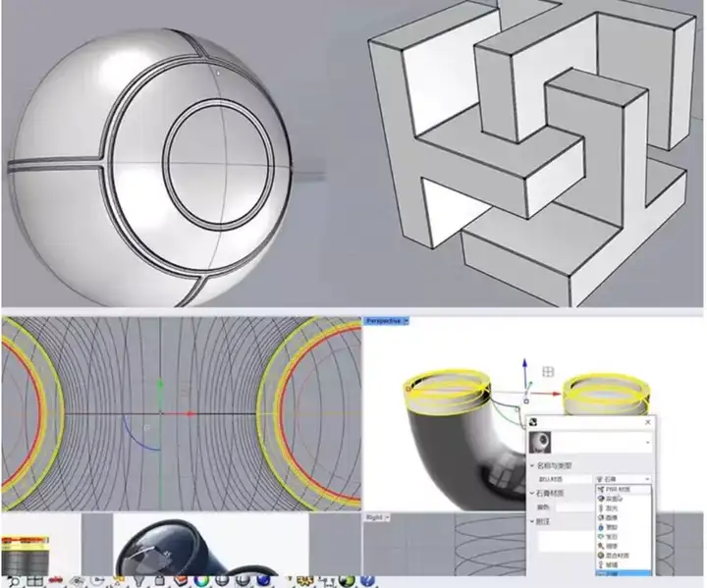This screenshot has width=707, height=588.
Task: Click the blue help icon on the bottom toolbar
Action: point(366,581)
